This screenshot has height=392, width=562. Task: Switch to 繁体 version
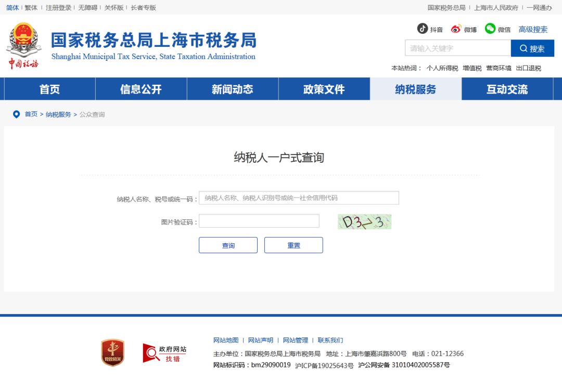[x=31, y=7]
